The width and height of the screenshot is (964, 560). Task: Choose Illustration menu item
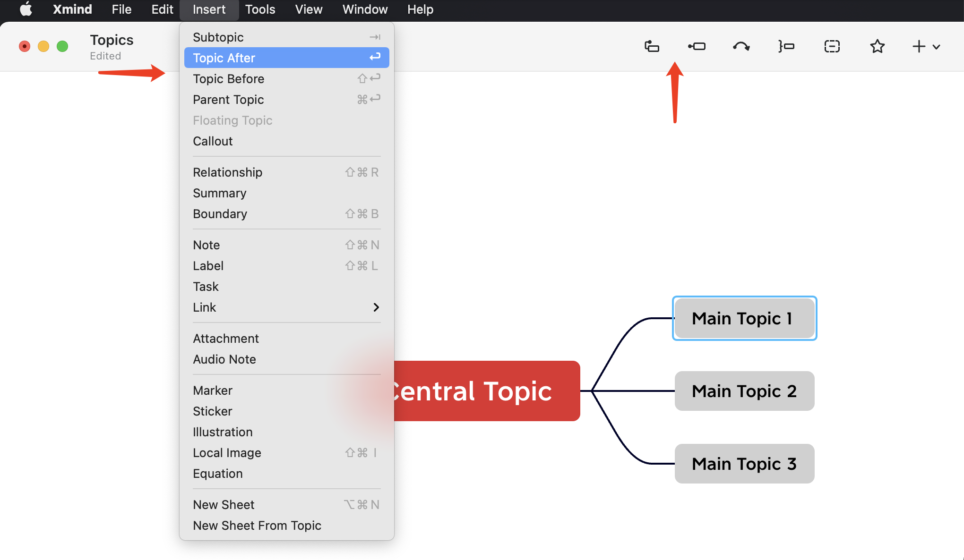(x=287, y=432)
